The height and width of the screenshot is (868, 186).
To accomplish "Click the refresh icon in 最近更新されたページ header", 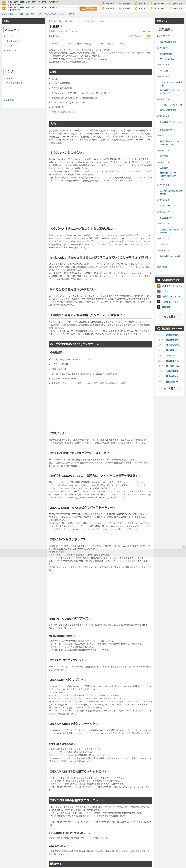I will [159, 328].
